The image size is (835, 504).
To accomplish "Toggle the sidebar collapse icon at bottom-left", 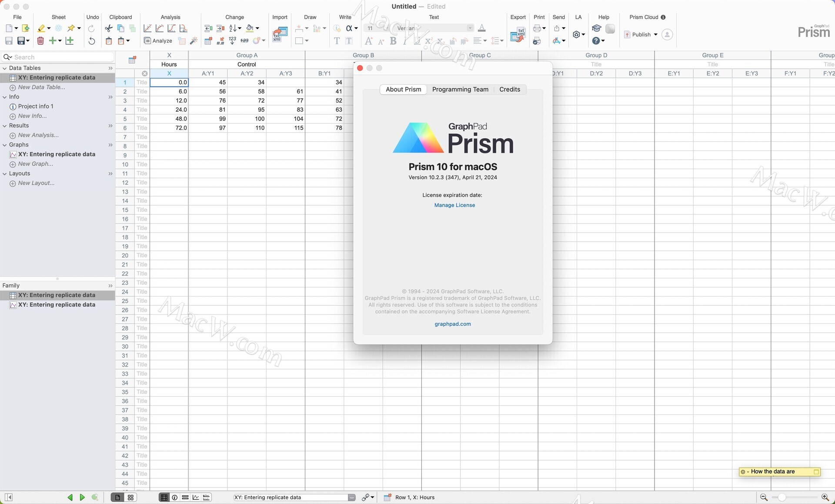I will point(8,497).
